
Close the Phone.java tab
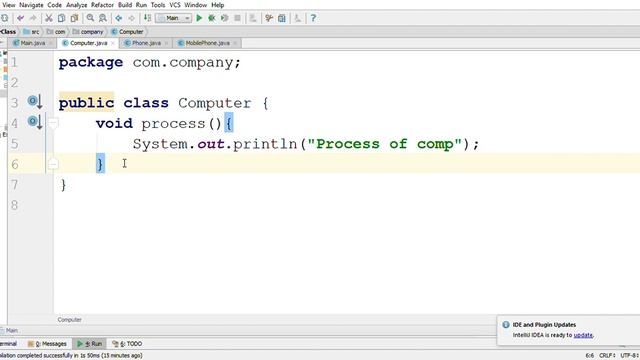point(166,43)
